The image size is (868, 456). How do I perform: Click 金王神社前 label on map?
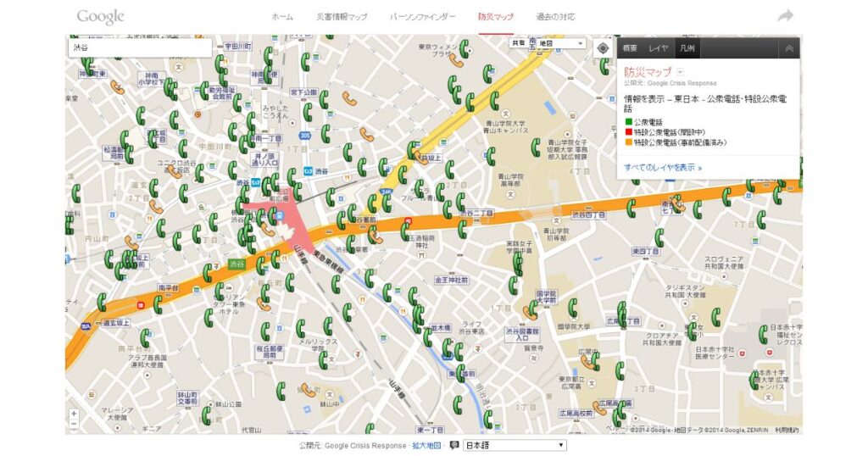tap(451, 280)
